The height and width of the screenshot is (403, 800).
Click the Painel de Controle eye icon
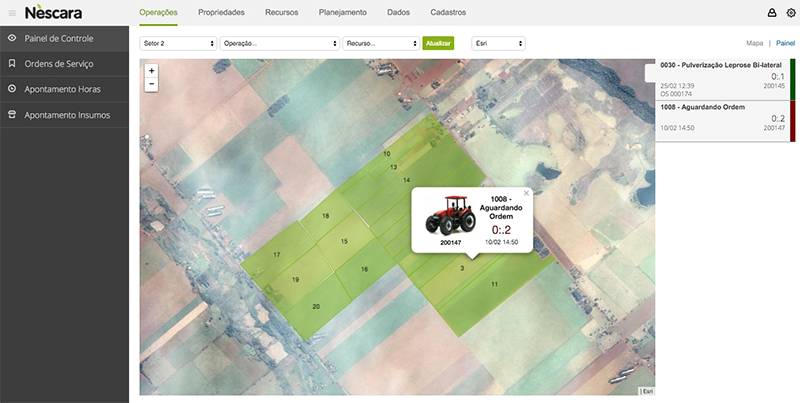(12, 38)
